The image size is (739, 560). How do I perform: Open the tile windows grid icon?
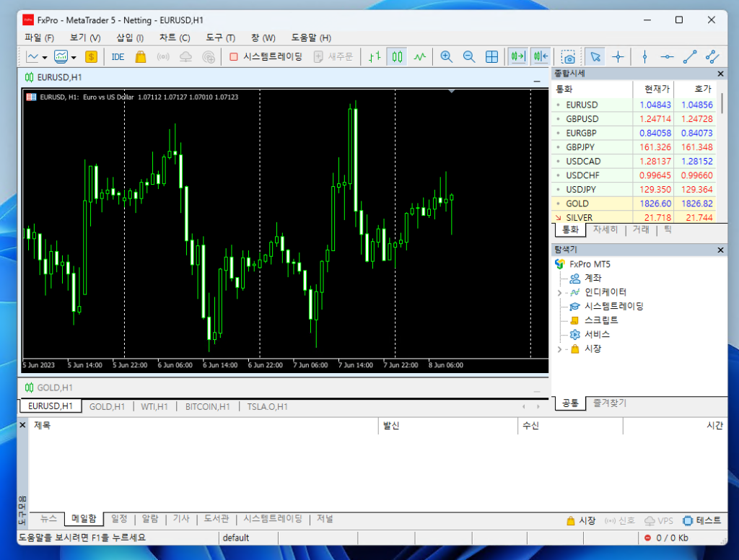[x=491, y=57]
